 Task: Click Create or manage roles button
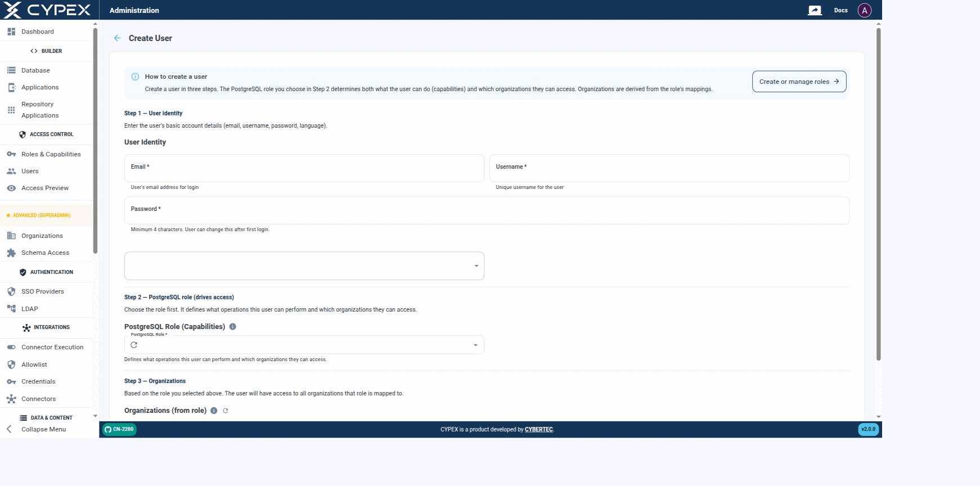tap(799, 82)
